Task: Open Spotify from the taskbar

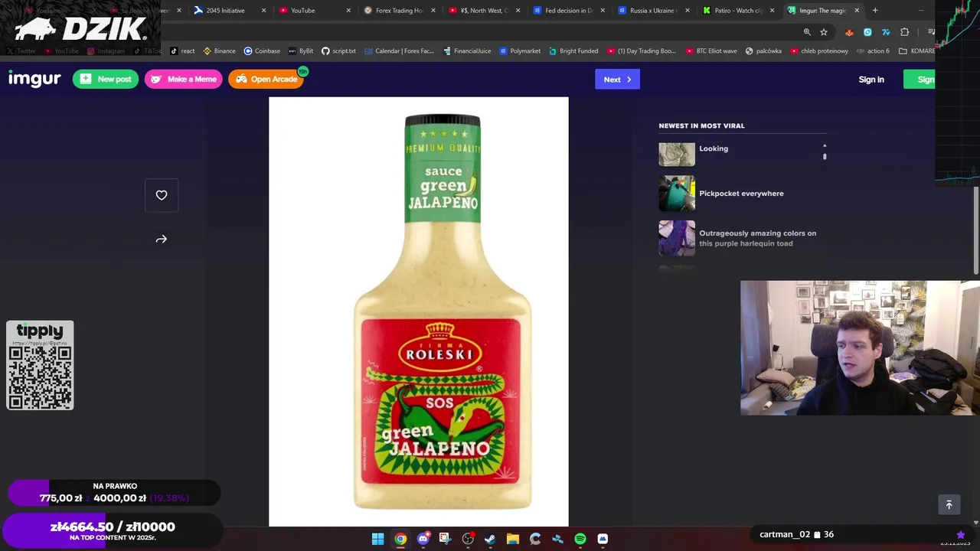Action: click(580, 539)
